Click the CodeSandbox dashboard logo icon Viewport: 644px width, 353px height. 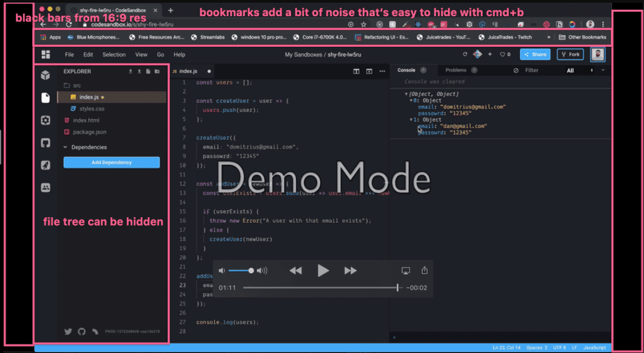45,54
